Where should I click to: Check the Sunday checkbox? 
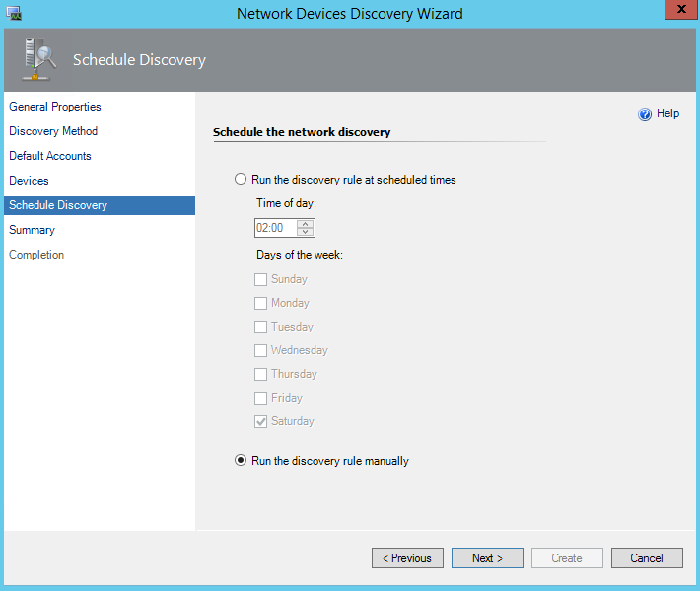click(x=261, y=279)
